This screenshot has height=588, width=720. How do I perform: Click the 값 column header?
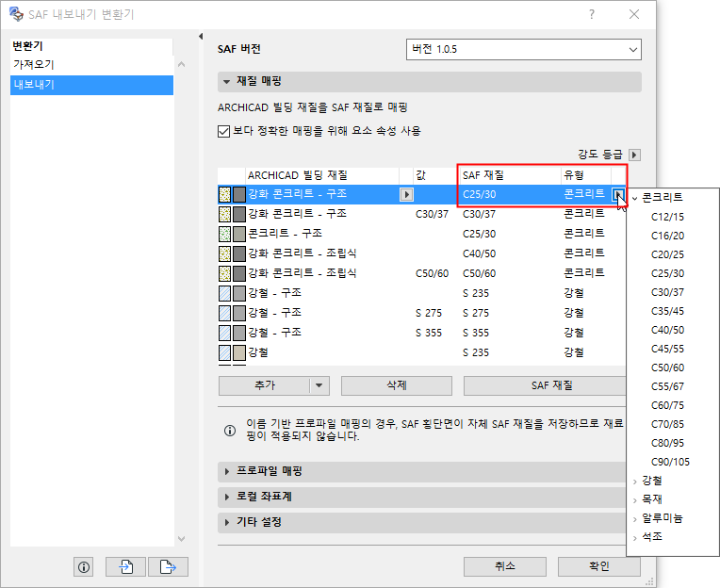click(435, 175)
